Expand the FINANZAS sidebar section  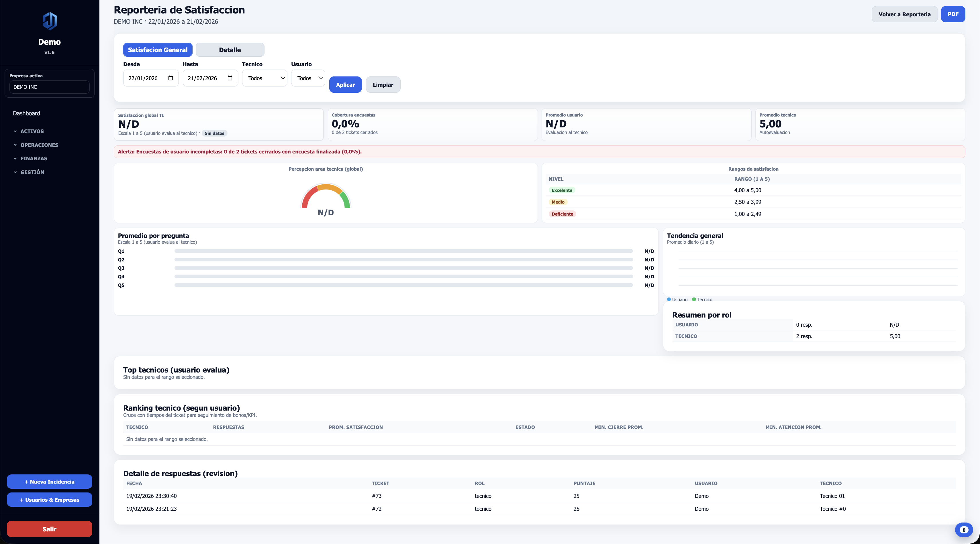(x=34, y=159)
